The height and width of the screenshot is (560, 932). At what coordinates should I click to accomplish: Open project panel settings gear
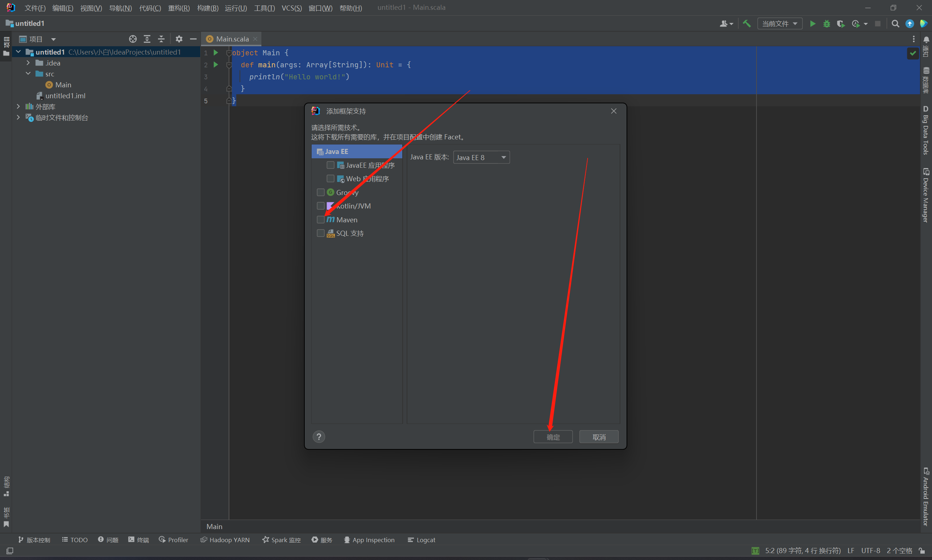click(179, 39)
